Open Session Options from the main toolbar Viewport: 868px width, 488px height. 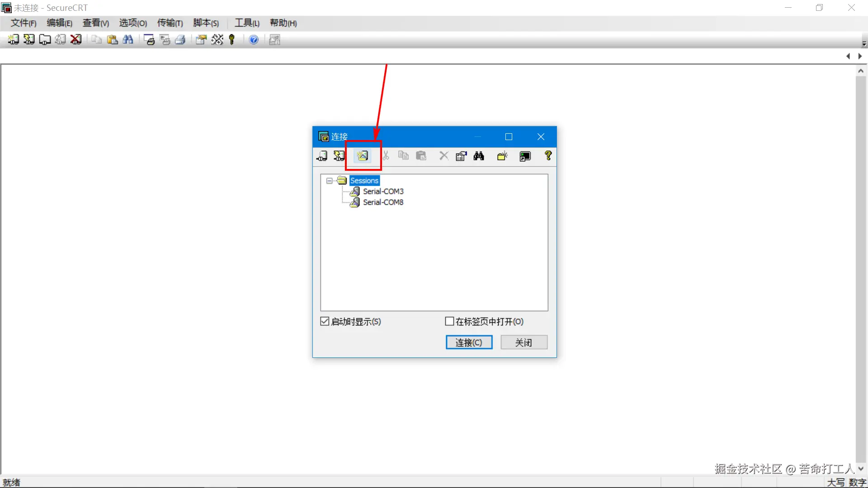click(201, 40)
